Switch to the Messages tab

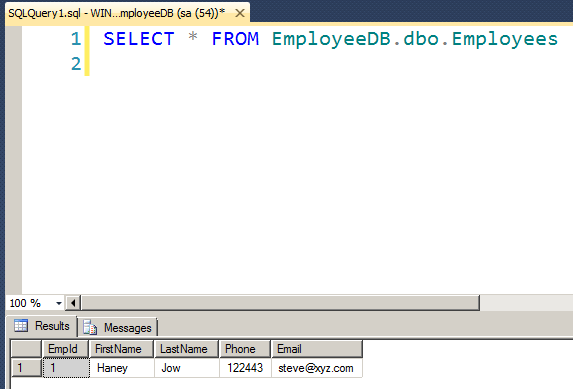tap(118, 327)
